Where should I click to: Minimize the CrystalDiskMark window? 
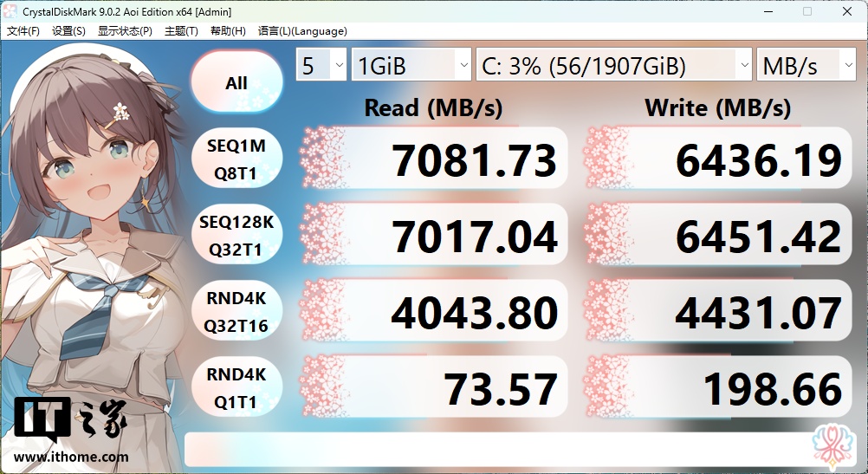point(768,11)
